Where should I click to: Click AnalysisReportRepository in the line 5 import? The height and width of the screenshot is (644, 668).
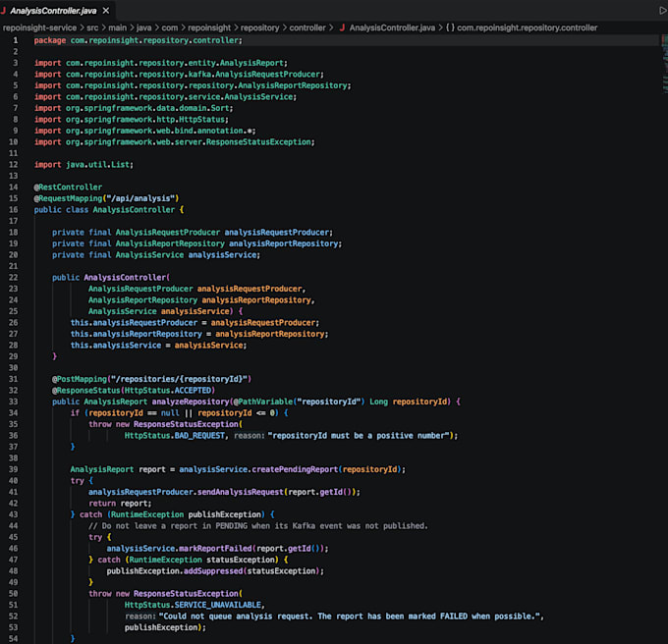tap(293, 85)
